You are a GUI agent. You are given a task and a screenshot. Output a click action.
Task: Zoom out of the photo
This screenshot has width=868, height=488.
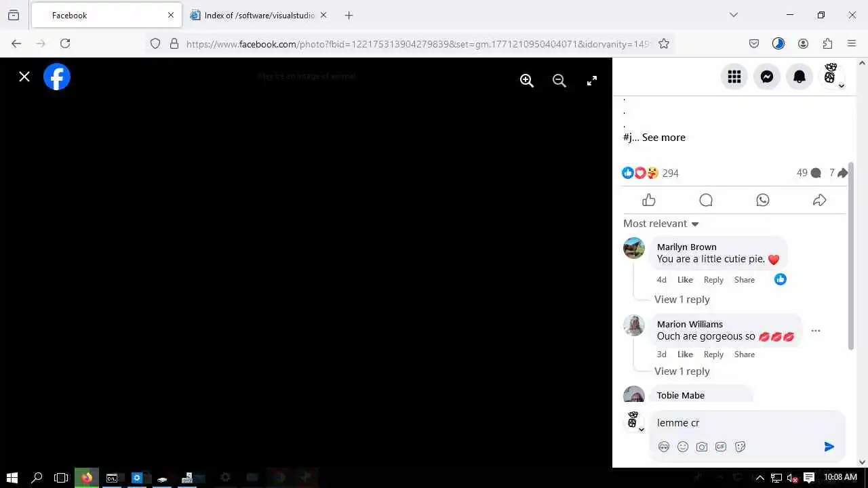click(559, 81)
